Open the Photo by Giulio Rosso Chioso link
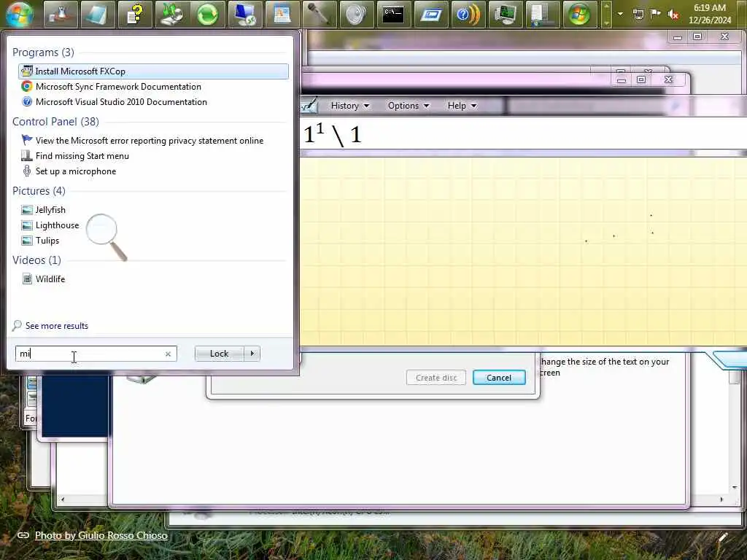 click(x=101, y=535)
